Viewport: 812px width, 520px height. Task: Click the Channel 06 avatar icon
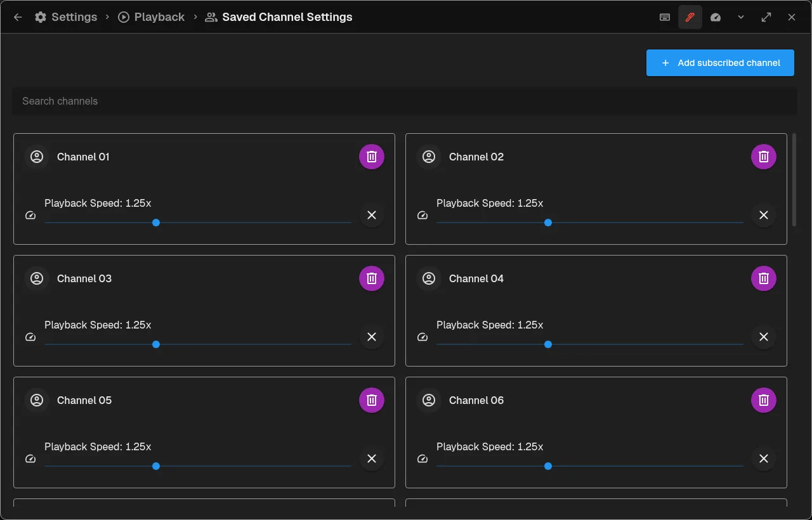tap(429, 400)
